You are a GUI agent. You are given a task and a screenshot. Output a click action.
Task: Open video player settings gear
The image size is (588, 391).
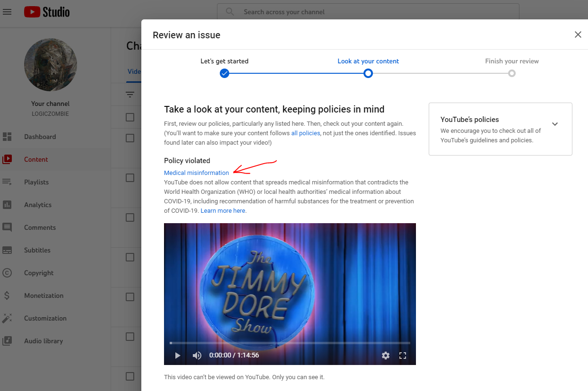click(x=386, y=356)
